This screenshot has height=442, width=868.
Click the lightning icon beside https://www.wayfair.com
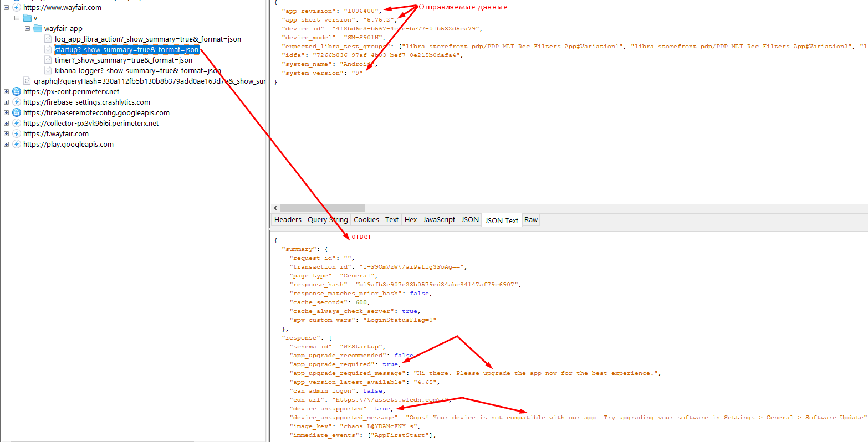click(x=17, y=8)
